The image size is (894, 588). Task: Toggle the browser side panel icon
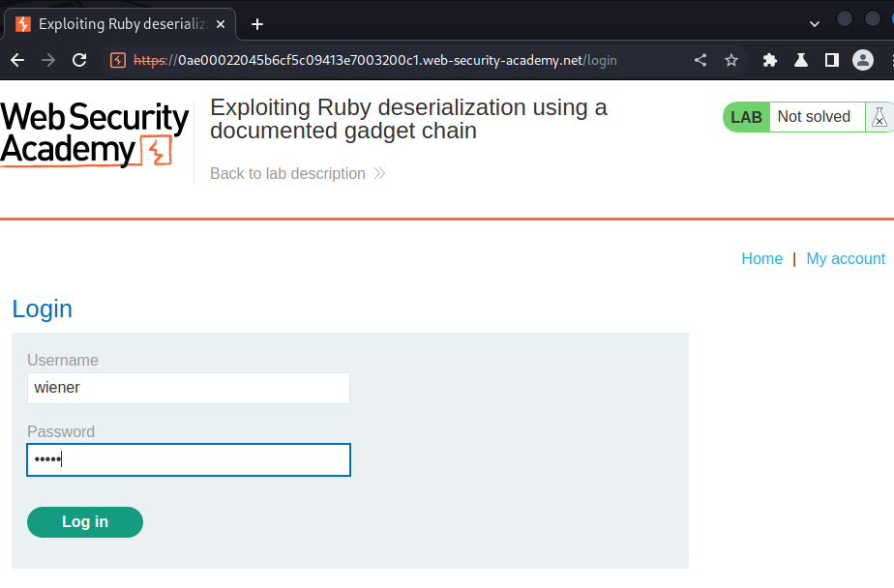pos(832,60)
